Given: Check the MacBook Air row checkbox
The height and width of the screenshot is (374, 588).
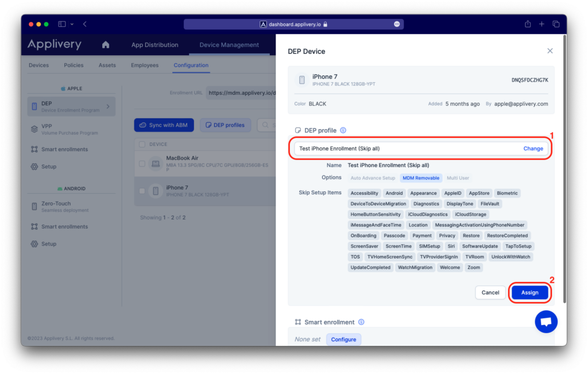Looking at the screenshot, I should (142, 164).
